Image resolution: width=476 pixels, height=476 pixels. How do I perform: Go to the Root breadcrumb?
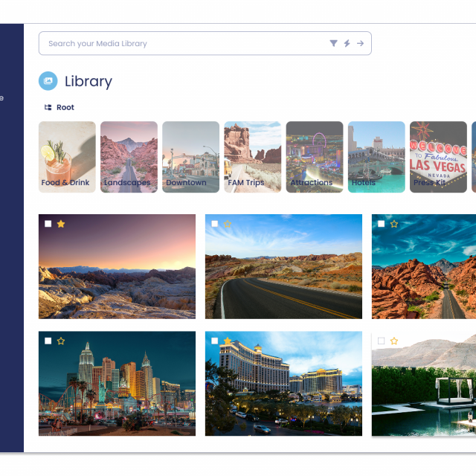65,107
